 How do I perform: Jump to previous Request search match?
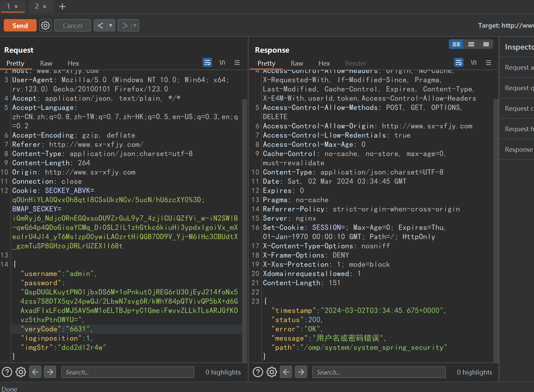pos(35,372)
